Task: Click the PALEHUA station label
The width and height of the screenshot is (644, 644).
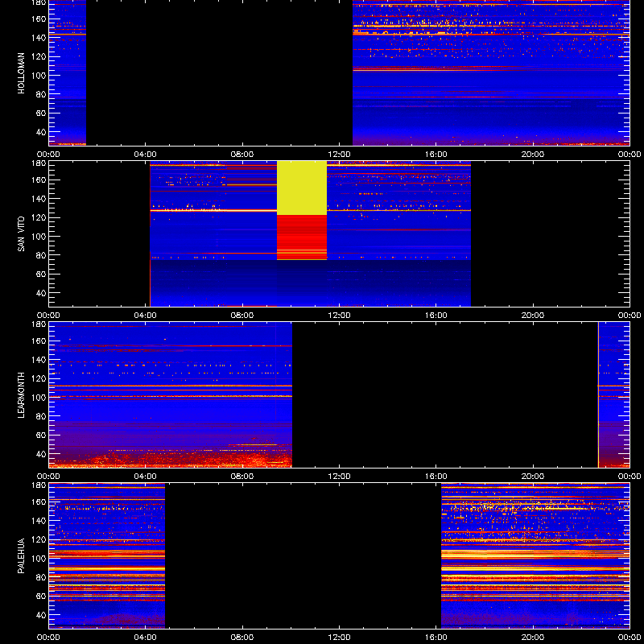Action: 22,556
